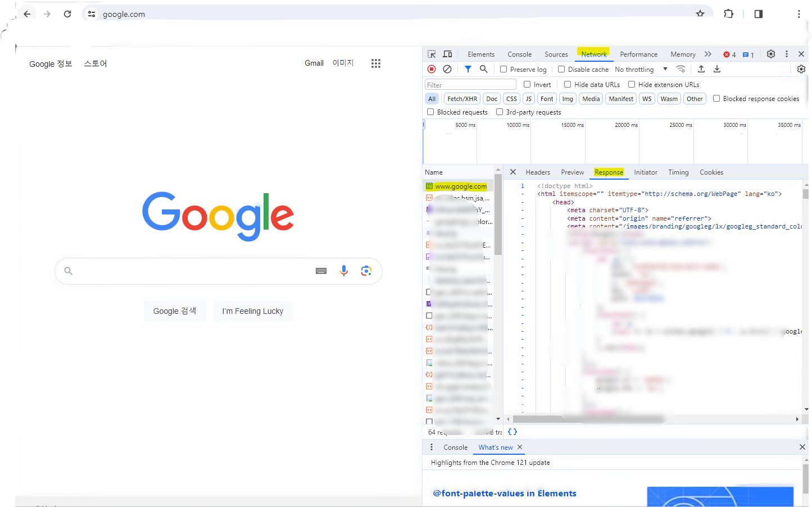Screen dimensions: 812x507
Task: Tick Hide data URLs checkbox
Action: click(x=568, y=84)
